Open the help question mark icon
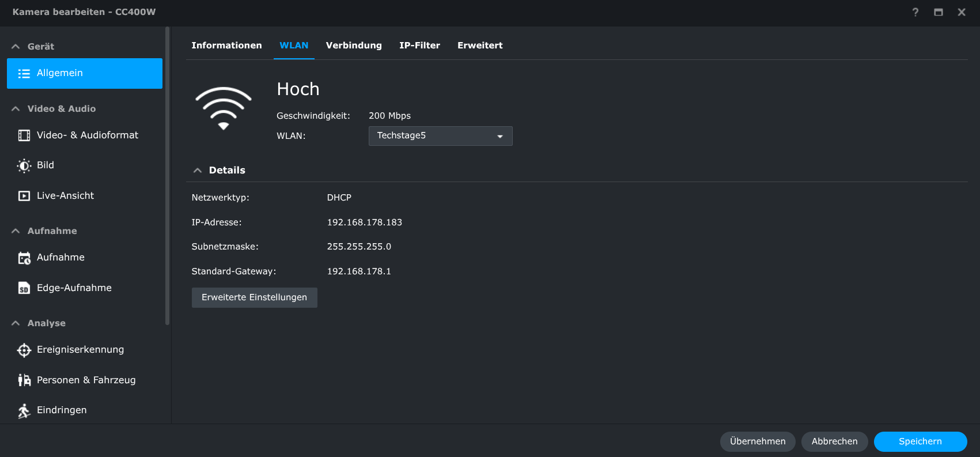This screenshot has height=457, width=980. [915, 12]
